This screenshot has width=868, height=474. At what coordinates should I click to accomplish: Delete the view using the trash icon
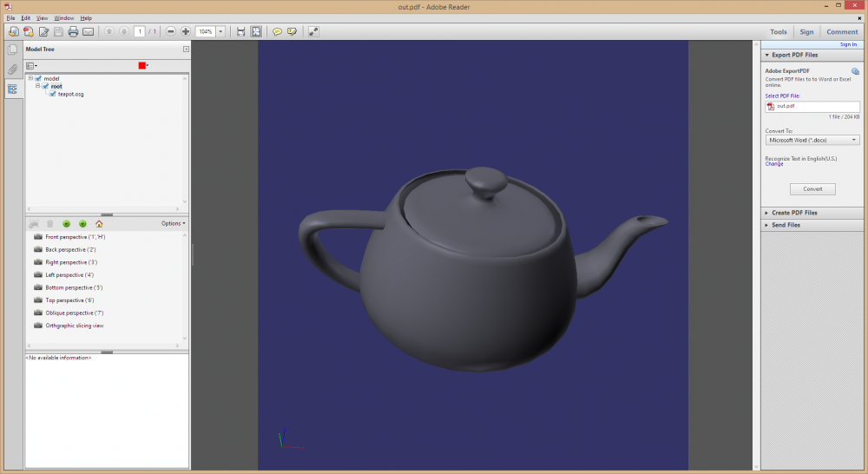(49, 224)
